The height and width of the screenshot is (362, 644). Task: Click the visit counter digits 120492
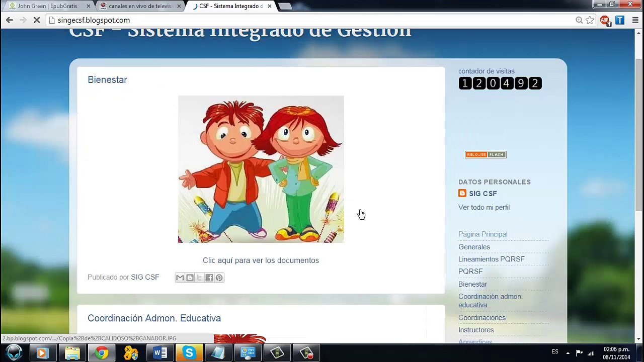tap(500, 83)
